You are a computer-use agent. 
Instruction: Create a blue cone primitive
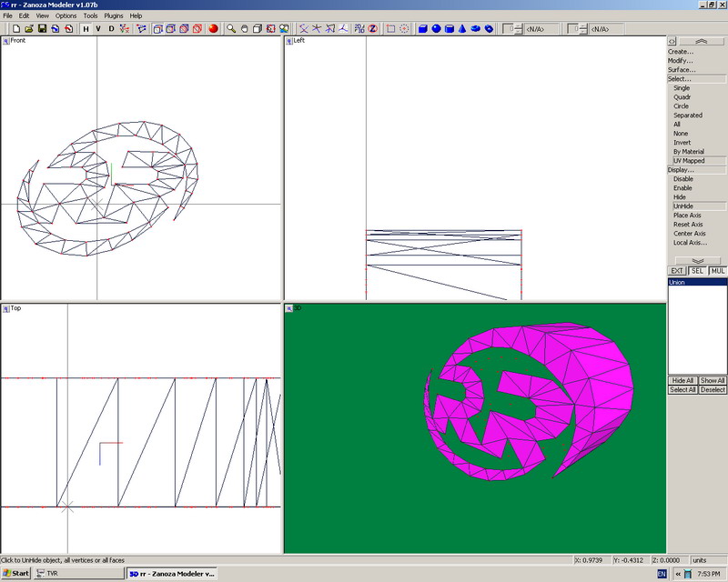462,29
